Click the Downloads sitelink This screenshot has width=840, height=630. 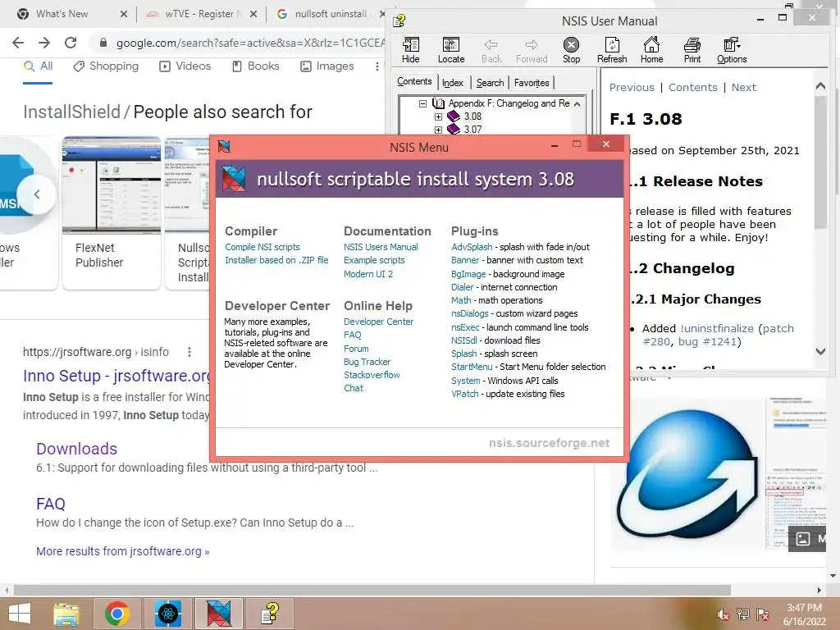(x=76, y=449)
